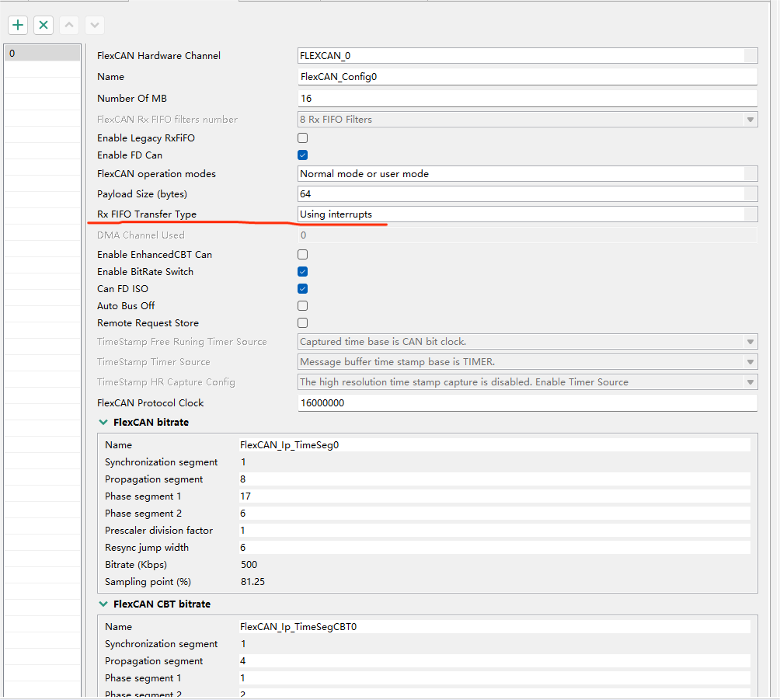The height and width of the screenshot is (700, 780).
Task: Turn off Enable BitRate Switch
Action: (x=302, y=271)
